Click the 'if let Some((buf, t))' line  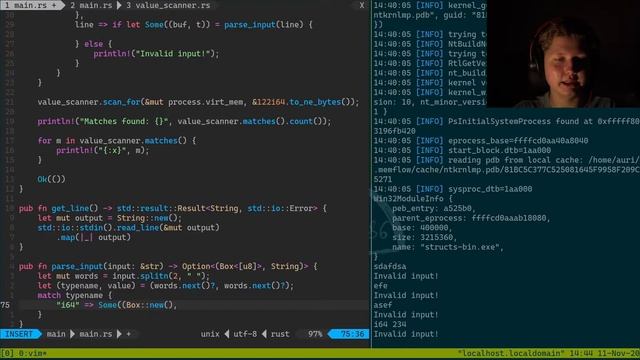point(193,24)
